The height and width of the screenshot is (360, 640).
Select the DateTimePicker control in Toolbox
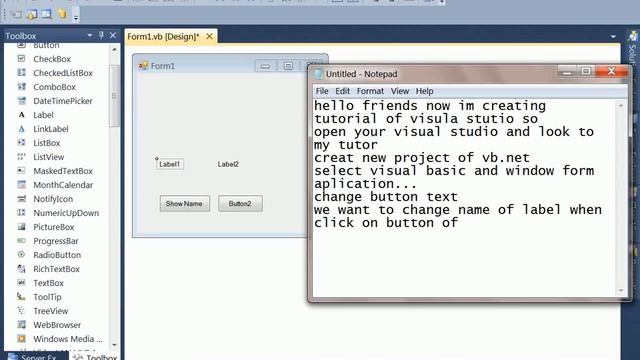[62, 101]
